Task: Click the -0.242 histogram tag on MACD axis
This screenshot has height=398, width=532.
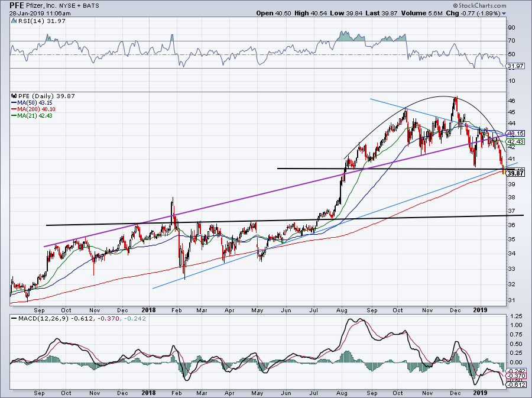Action: click(x=514, y=371)
